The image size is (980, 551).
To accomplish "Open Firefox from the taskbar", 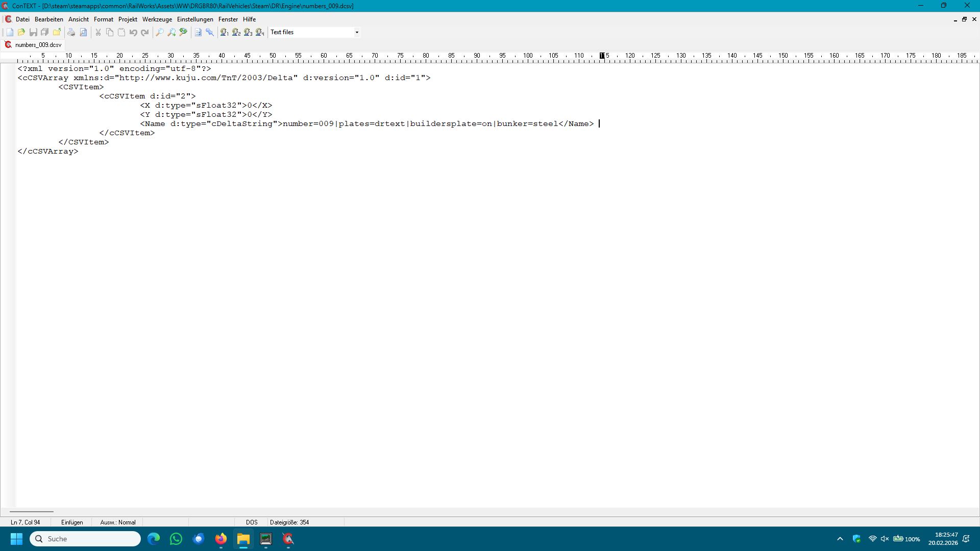I will 221,539.
